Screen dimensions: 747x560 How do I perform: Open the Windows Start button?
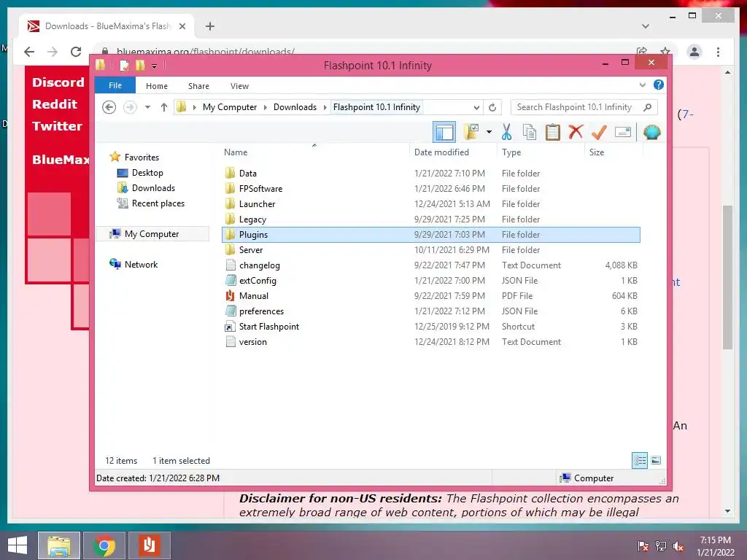click(18, 545)
